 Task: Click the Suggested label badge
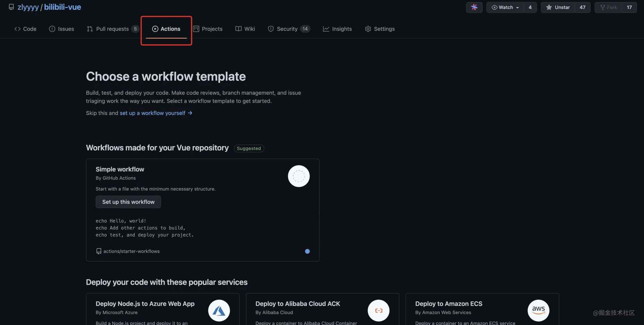tap(249, 148)
